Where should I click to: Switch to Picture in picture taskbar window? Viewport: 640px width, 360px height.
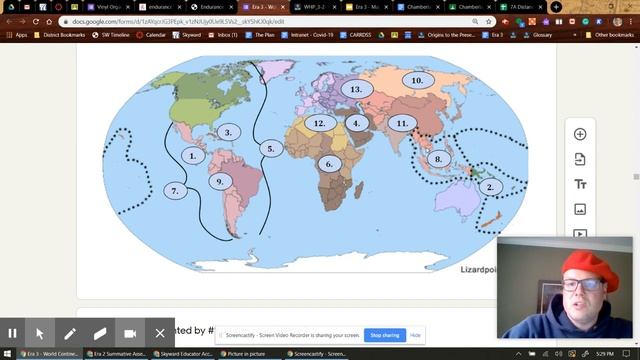(x=249, y=354)
